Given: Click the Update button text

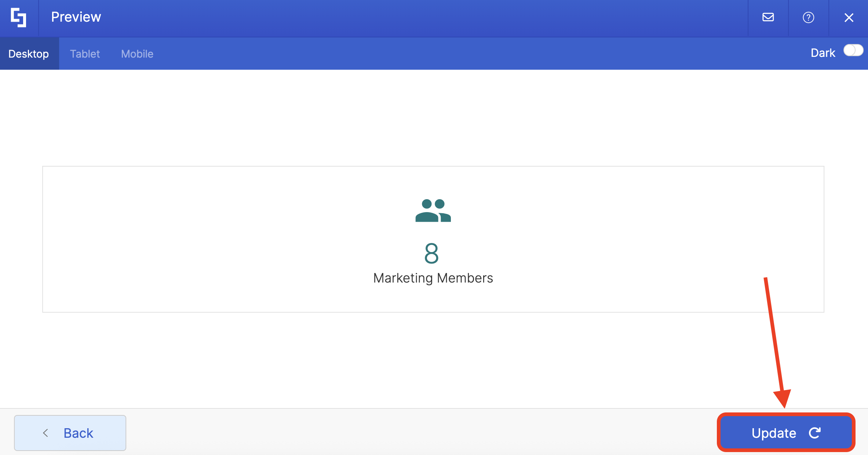Looking at the screenshot, I should (x=774, y=433).
